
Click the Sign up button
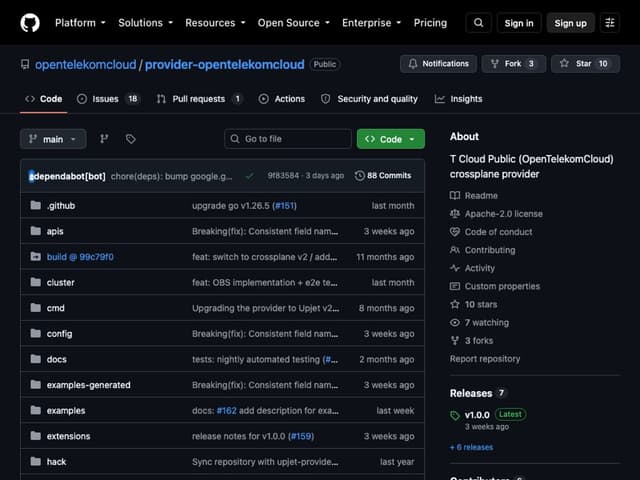[x=570, y=23]
